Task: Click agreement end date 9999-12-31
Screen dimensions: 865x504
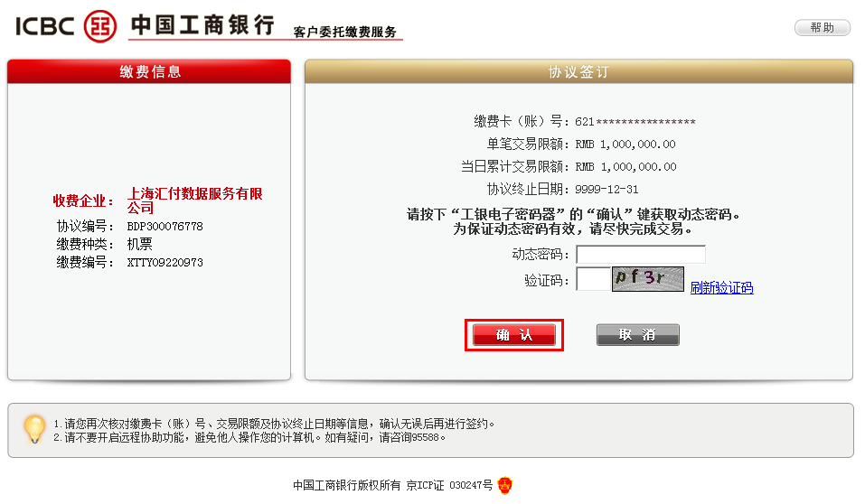Action: 606,190
